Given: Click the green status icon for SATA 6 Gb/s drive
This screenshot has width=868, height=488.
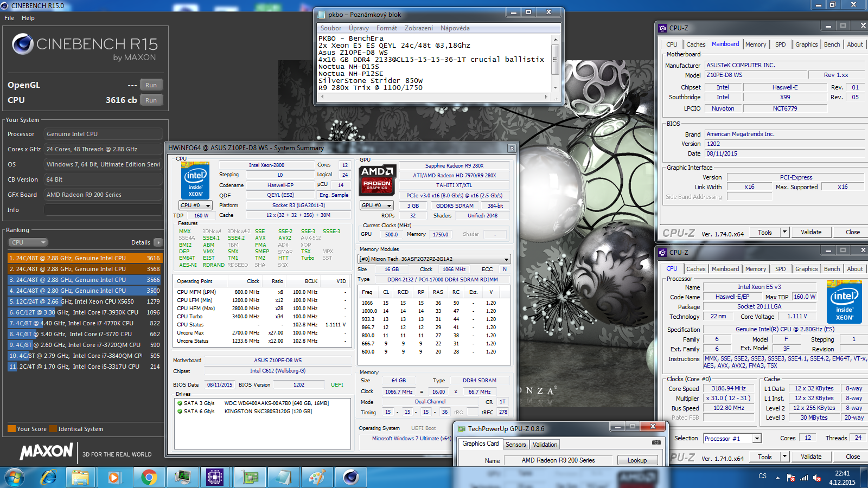Looking at the screenshot, I should [180, 411].
